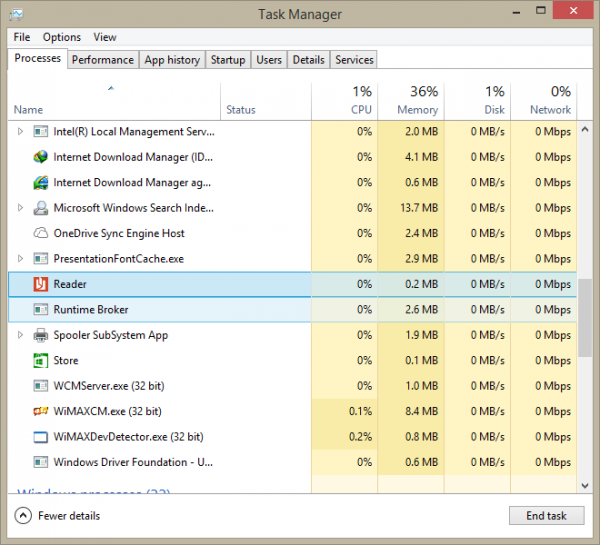Click the Internet Download Manager (ID... globe icon
The width and height of the screenshot is (600, 545).
pos(41,157)
